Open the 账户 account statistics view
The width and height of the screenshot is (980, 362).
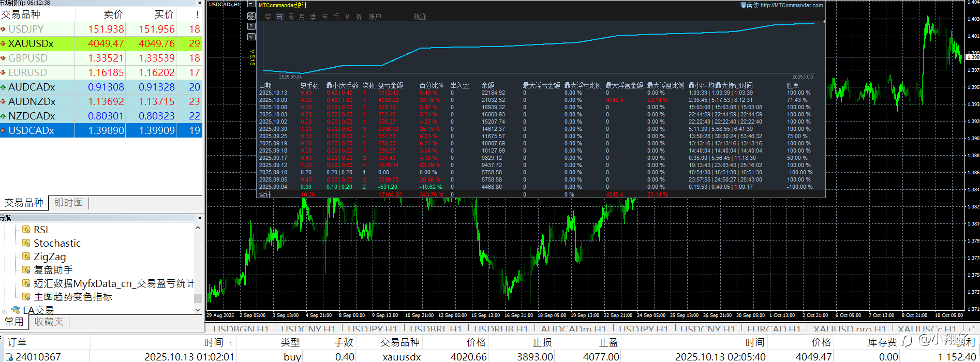tap(375, 17)
